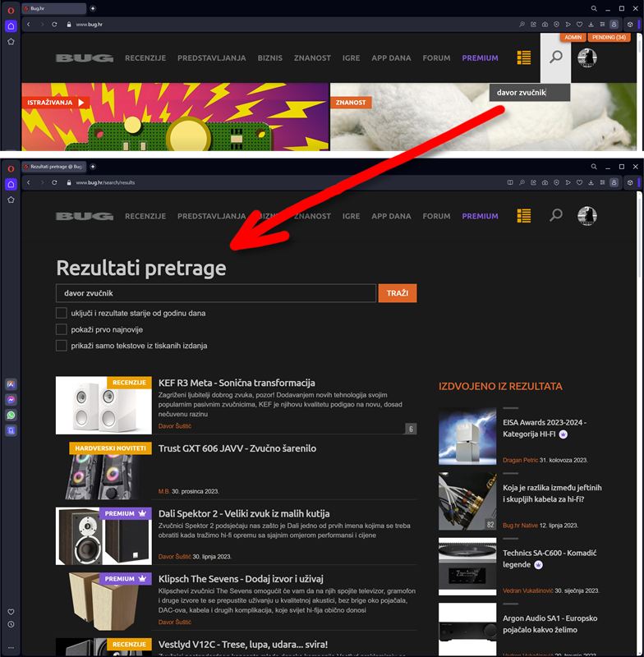Open the BIZNIS menu in the top window
This screenshot has height=657, width=644.
coord(269,57)
